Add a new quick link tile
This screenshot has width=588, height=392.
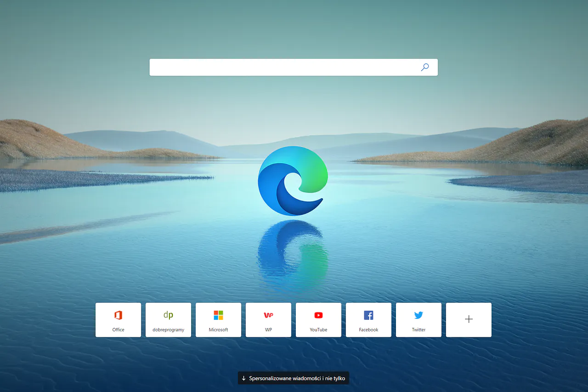pyautogui.click(x=469, y=320)
